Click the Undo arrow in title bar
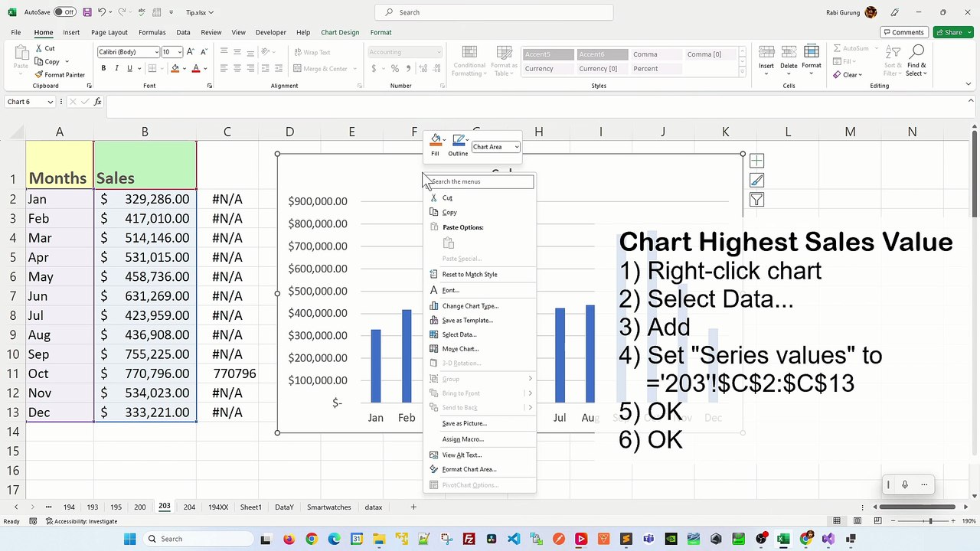This screenshot has height=551, width=980. pos(102,12)
